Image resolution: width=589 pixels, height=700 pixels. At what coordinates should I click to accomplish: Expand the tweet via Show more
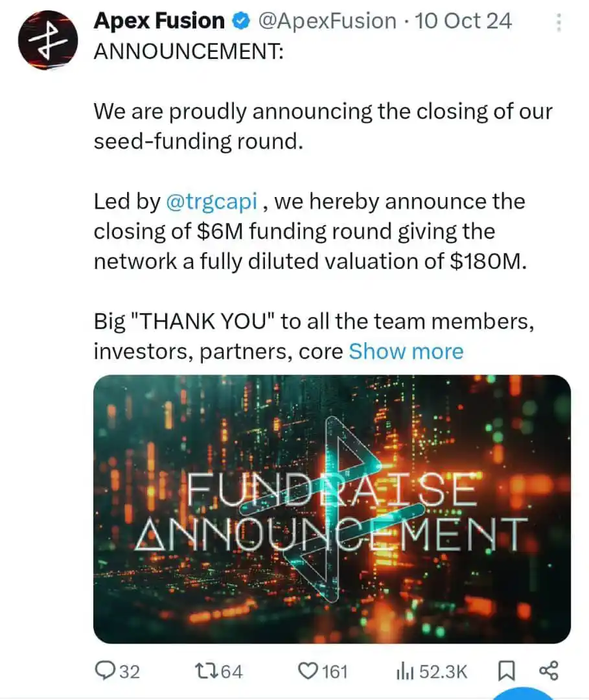(x=406, y=351)
